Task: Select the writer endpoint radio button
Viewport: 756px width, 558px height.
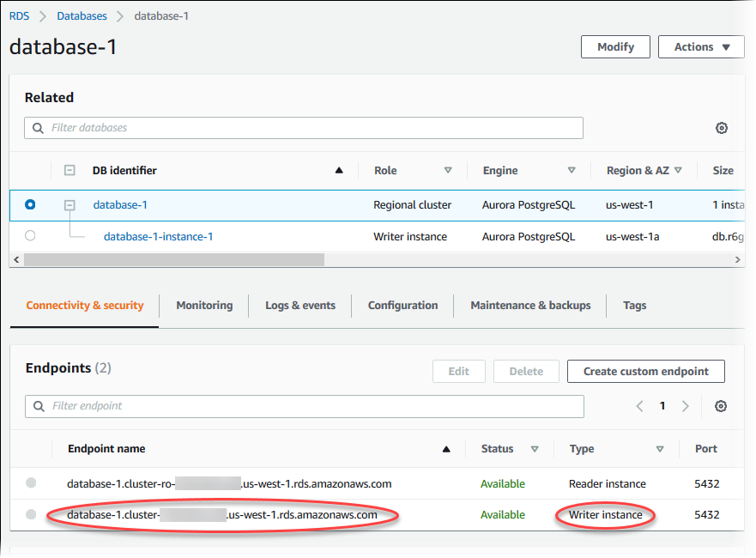Action: pos(31,514)
